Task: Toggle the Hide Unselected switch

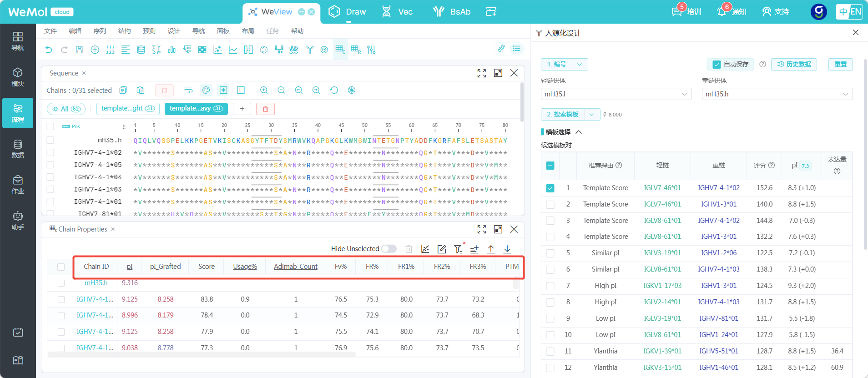Action: click(389, 248)
